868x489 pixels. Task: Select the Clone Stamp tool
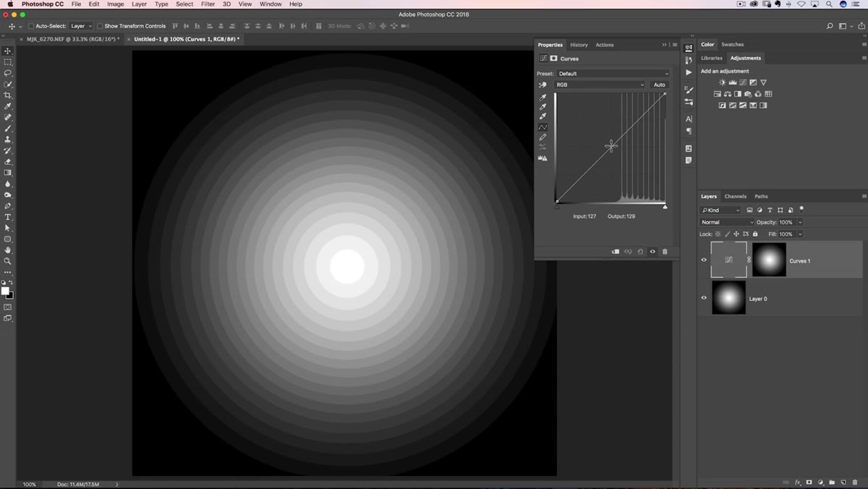click(8, 140)
